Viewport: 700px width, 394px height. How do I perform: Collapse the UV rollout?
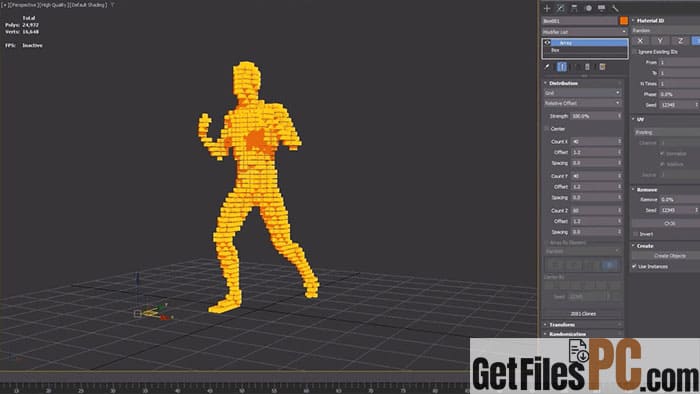(640, 120)
